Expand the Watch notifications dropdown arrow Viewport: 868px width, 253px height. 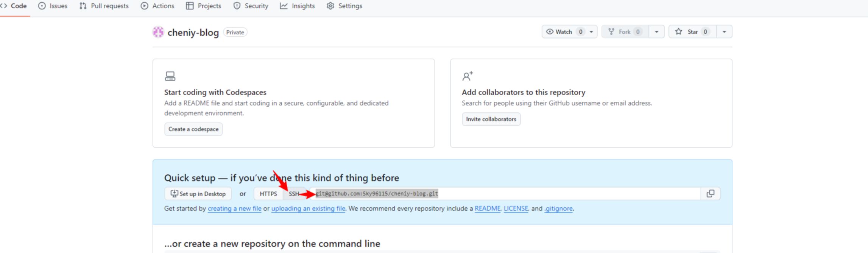point(591,32)
